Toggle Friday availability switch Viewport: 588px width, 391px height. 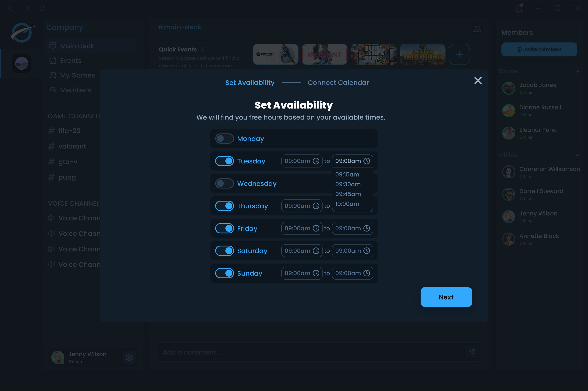pos(224,228)
